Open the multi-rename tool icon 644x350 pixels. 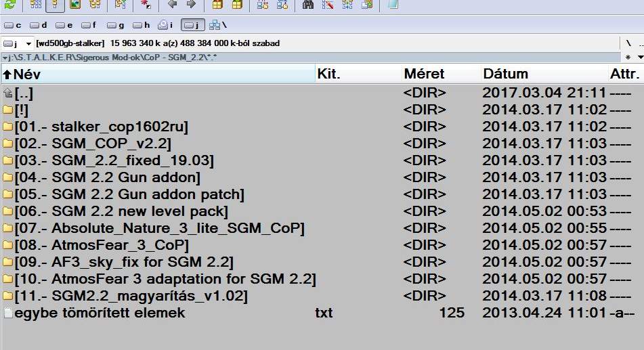coord(327,4)
